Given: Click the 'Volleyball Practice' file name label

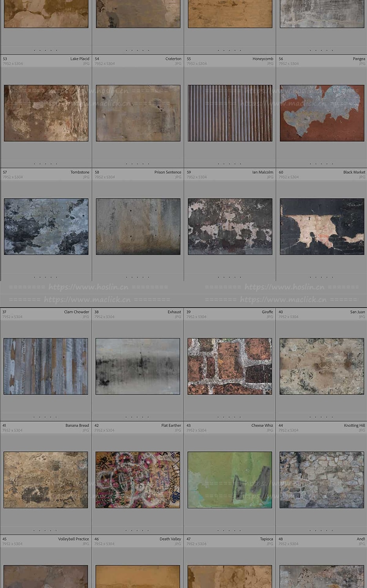Looking at the screenshot, I should (74, 539).
